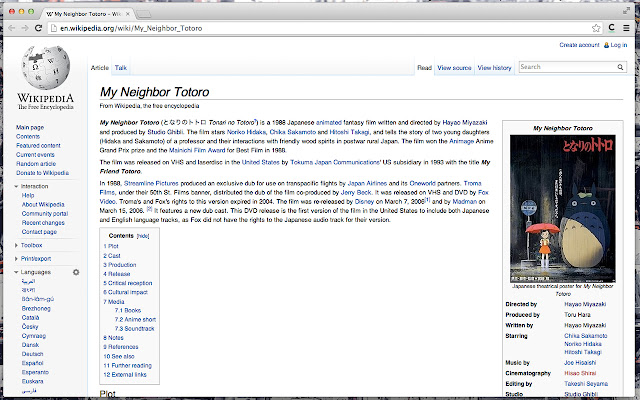Click the green extension icon near the address bar

[x=611, y=28]
